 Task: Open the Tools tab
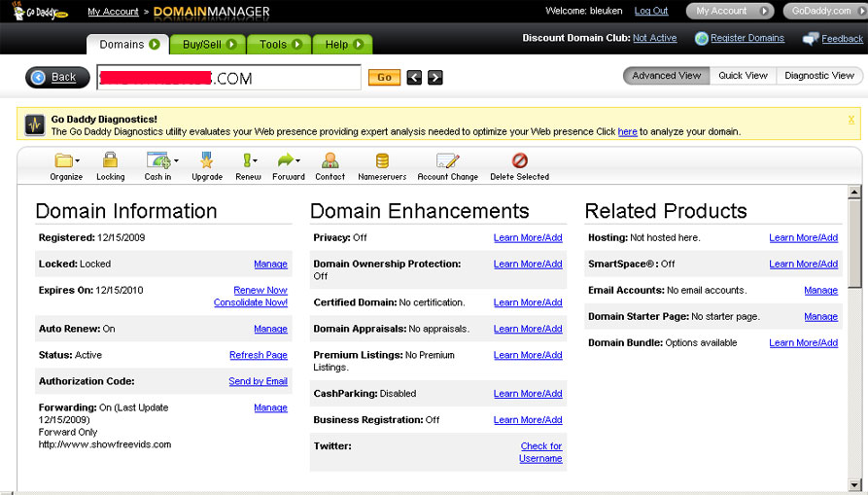pyautogui.click(x=279, y=45)
